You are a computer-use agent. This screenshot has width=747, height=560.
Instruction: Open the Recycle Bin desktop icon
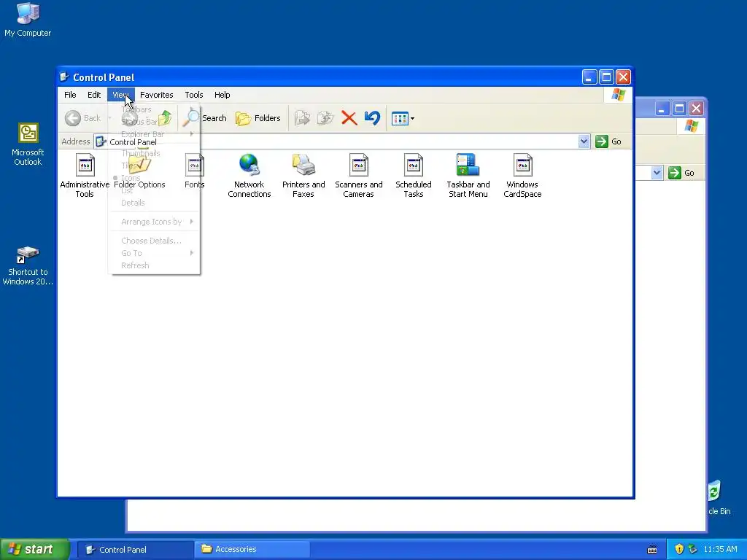click(719, 497)
